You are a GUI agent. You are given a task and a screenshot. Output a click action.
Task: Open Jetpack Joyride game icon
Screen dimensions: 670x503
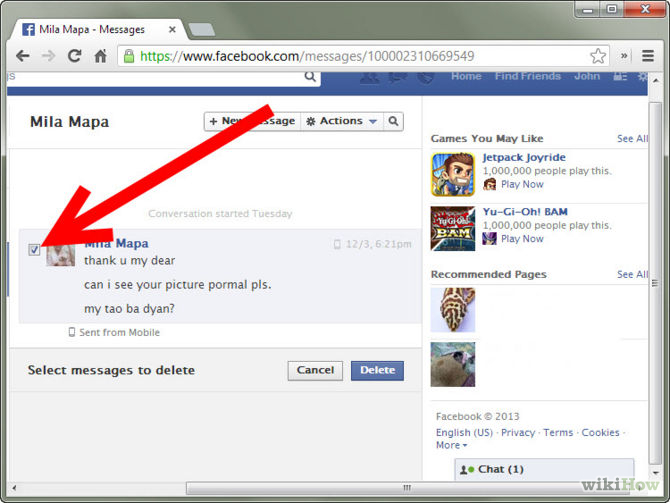coord(453,174)
